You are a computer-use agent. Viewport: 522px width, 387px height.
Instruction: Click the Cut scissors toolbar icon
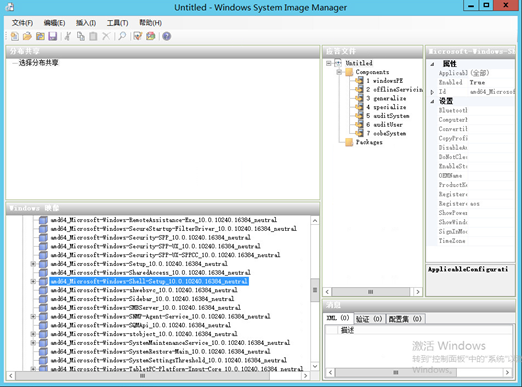[x=68, y=36]
